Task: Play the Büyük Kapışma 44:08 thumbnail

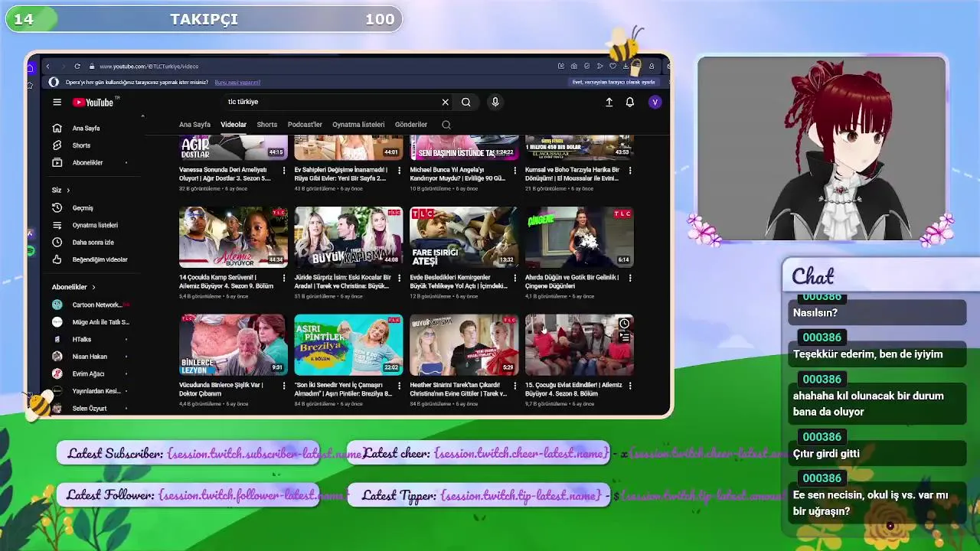Action: coord(348,237)
